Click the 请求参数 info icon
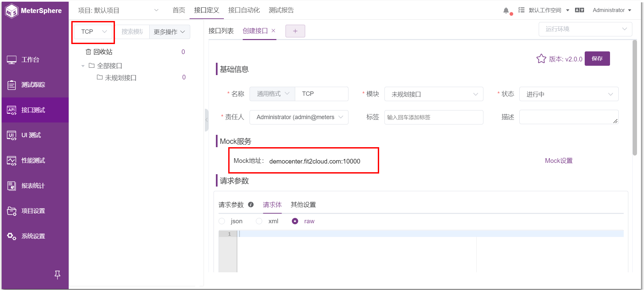The height and width of the screenshot is (292, 644). point(251,205)
